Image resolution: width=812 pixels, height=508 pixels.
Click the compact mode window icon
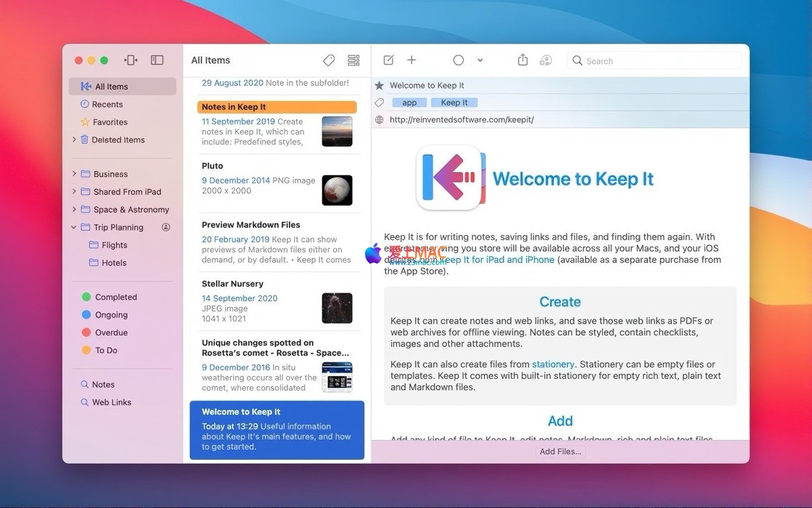pos(131,60)
